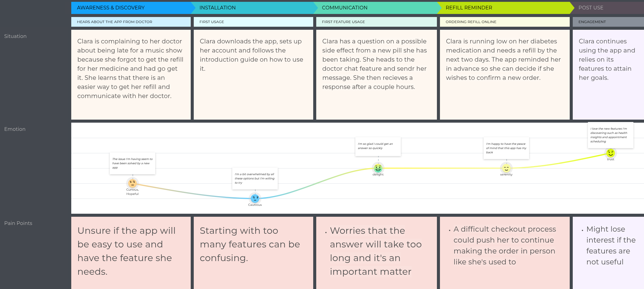The image size is (644, 289).
Task: Click the winking trust emoji face
Action: pyautogui.click(x=611, y=153)
